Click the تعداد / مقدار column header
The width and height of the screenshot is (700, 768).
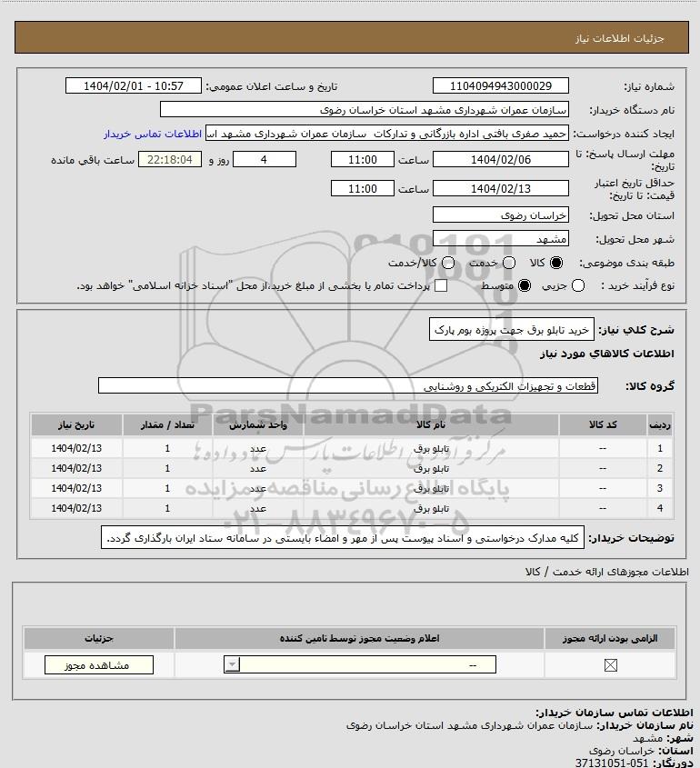(167, 424)
